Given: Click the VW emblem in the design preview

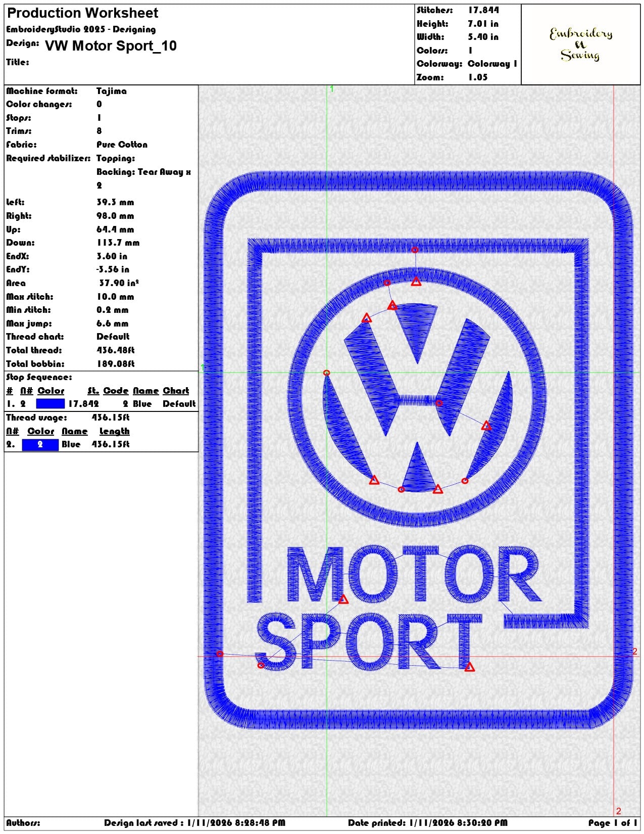Looking at the screenshot, I should coord(417,397).
